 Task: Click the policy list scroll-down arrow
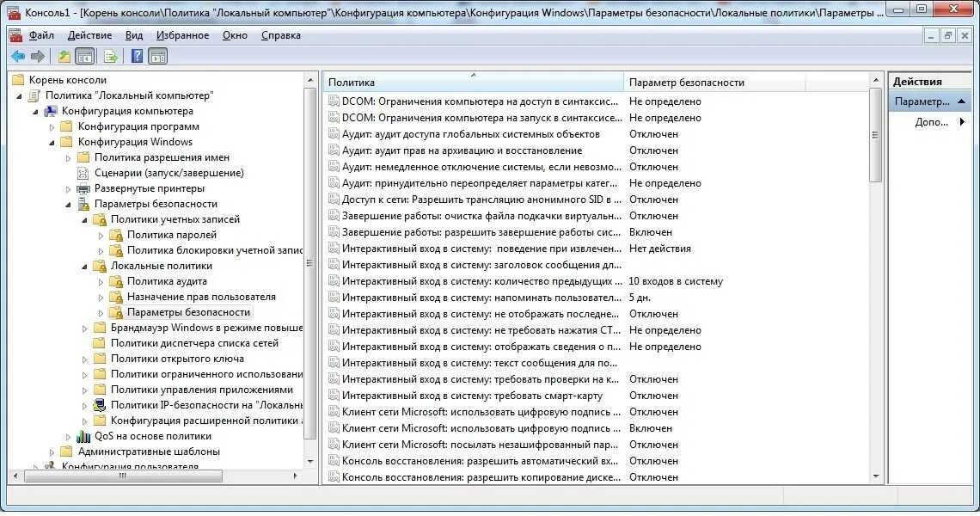coord(876,476)
